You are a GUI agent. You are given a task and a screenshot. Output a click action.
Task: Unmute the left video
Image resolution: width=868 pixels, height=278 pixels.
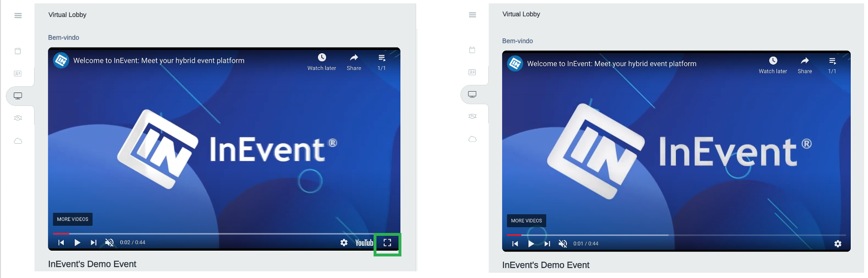(109, 243)
